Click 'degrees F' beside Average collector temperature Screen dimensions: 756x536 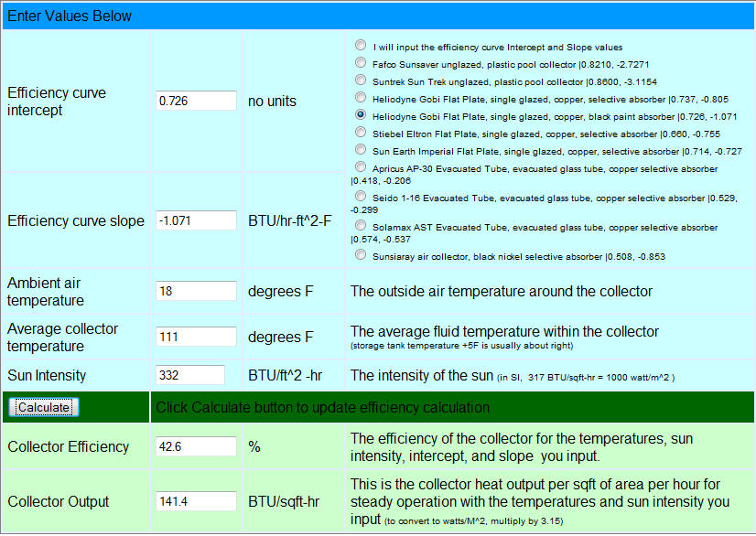(x=281, y=337)
